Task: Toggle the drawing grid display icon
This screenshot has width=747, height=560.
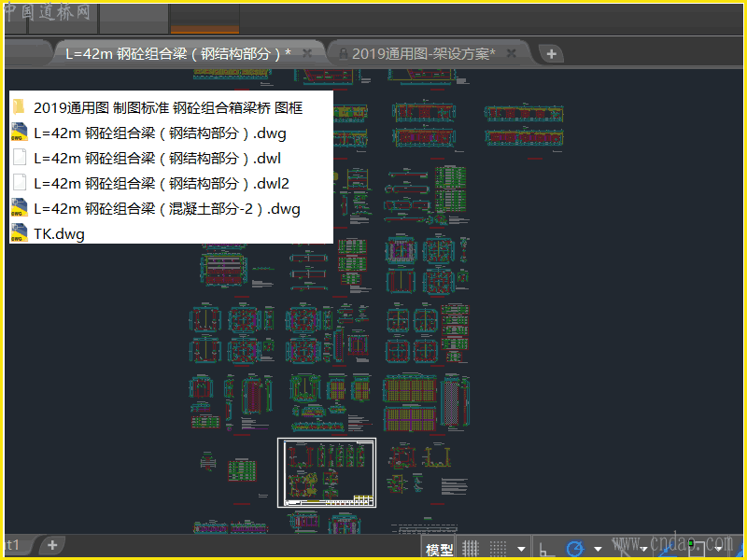Action: (470, 549)
